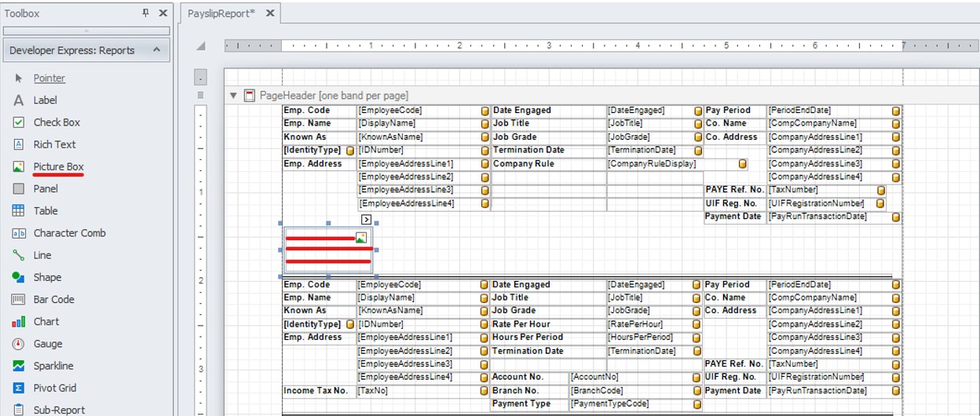Select the Sparkline control
980x416 pixels.
pos(53,366)
